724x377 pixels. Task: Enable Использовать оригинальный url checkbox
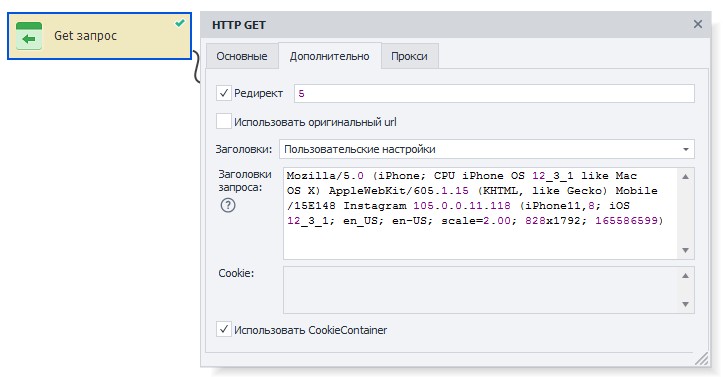pyautogui.click(x=224, y=122)
